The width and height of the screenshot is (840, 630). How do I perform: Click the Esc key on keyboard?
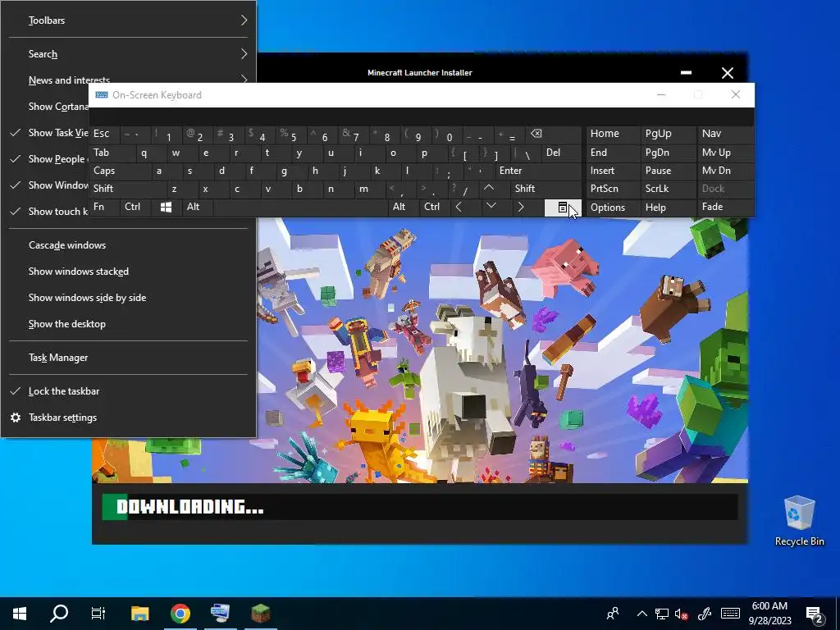click(104, 134)
